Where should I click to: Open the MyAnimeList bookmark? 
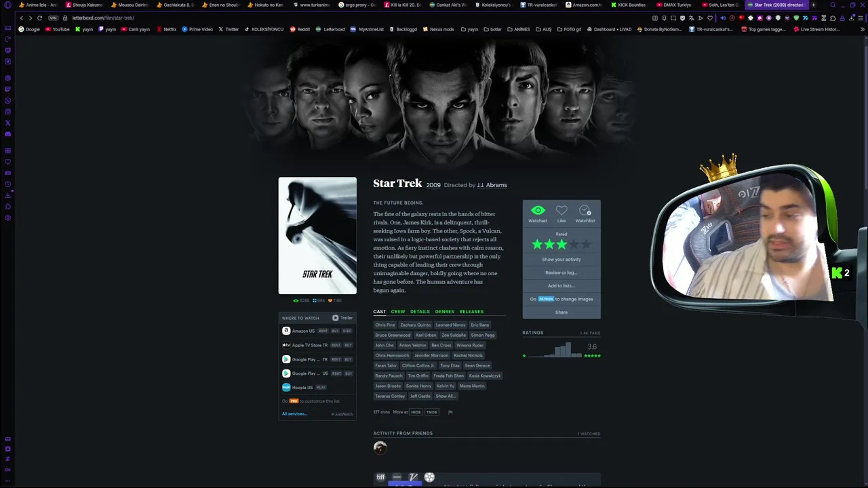coord(367,29)
